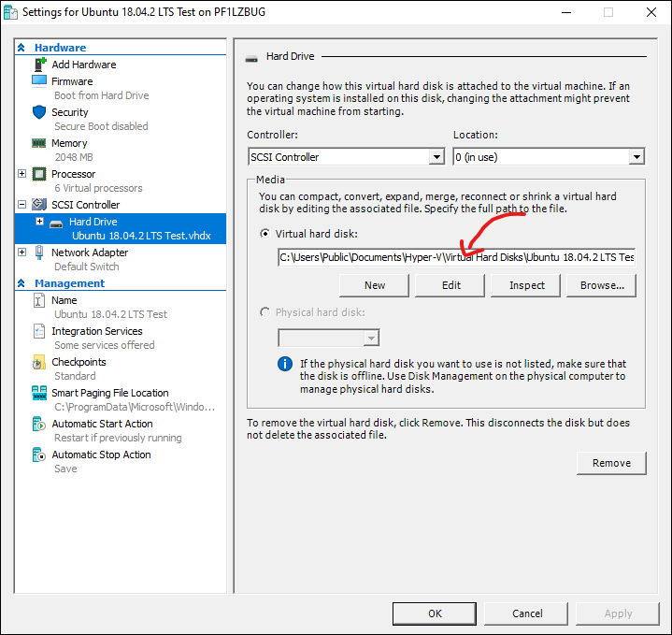Click the Remove button
672x635 pixels.
pyautogui.click(x=611, y=463)
